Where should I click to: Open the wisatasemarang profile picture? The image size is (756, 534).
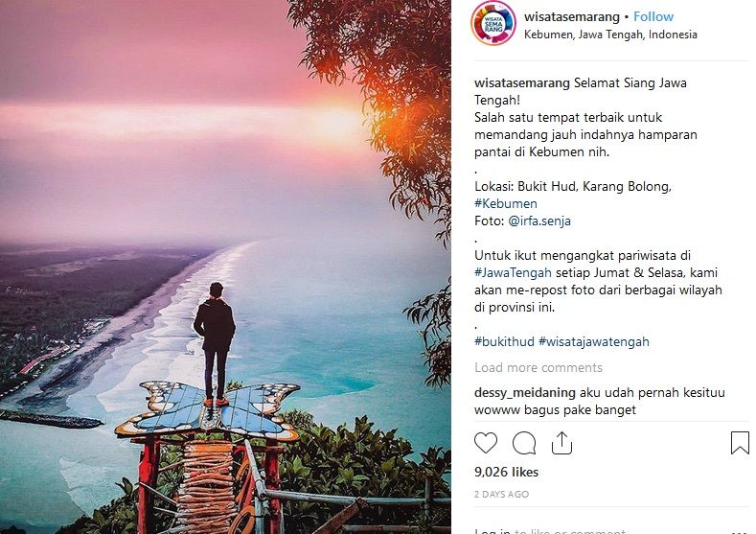(x=493, y=23)
